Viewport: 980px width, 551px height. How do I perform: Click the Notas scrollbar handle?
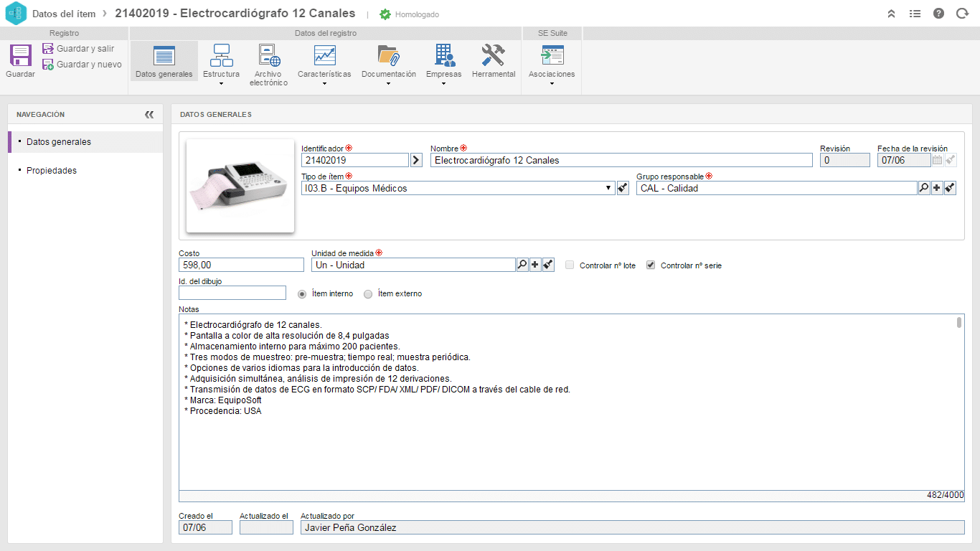pyautogui.click(x=959, y=322)
